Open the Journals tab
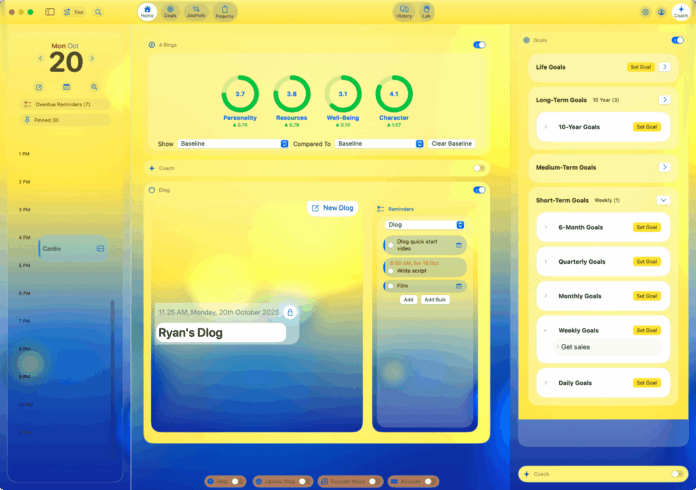 click(196, 12)
